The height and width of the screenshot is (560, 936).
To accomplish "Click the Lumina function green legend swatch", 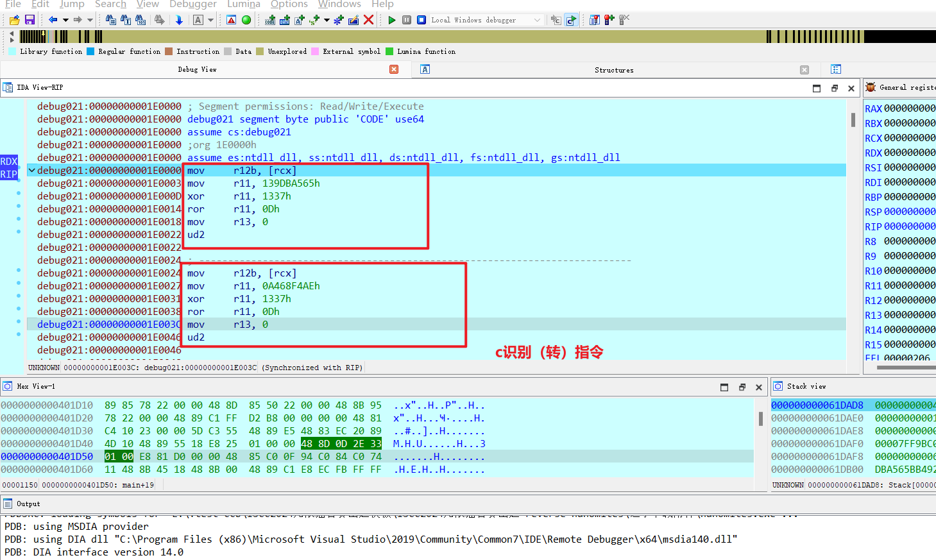I will pyautogui.click(x=389, y=51).
